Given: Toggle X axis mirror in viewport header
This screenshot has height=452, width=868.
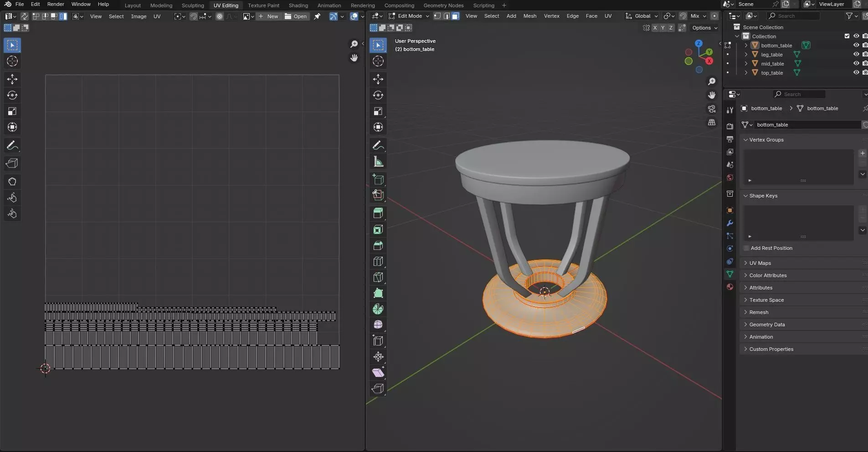Looking at the screenshot, I should coord(655,28).
